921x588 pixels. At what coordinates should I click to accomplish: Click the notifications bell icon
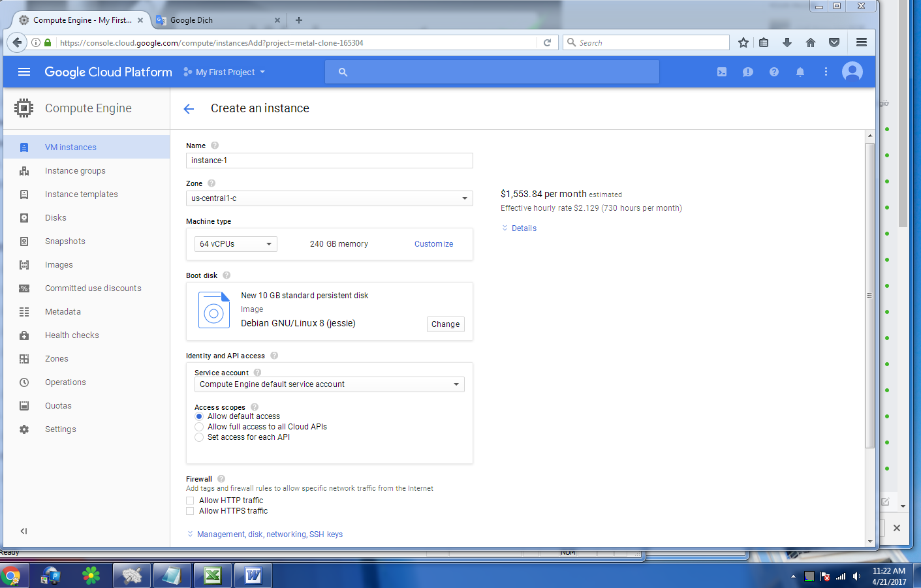(800, 72)
